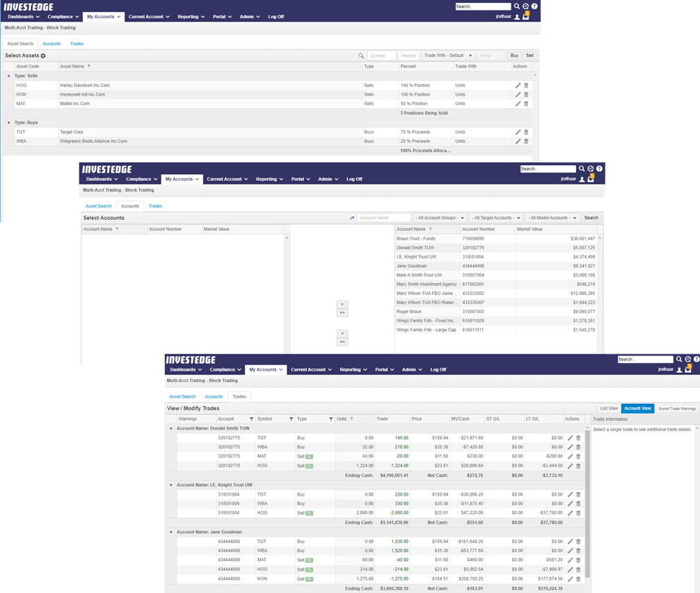Image resolution: width=700 pixels, height=593 pixels.
Task: Click Log Off in Trades window
Action: pyautogui.click(x=438, y=370)
